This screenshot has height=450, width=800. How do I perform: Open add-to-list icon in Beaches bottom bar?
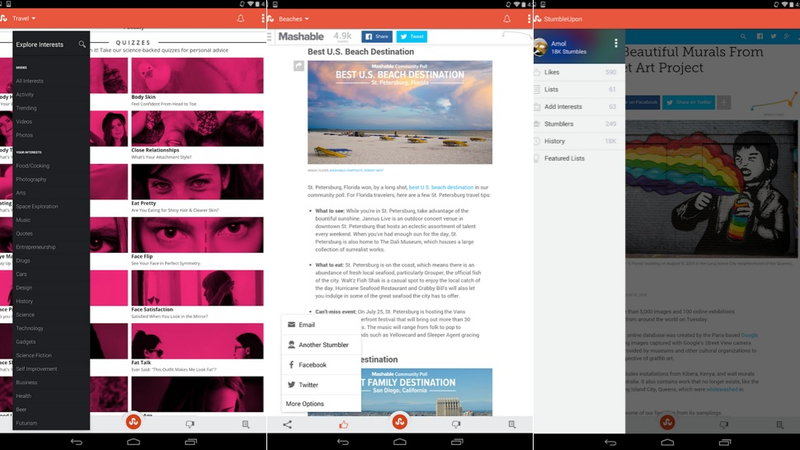pyautogui.click(x=512, y=424)
